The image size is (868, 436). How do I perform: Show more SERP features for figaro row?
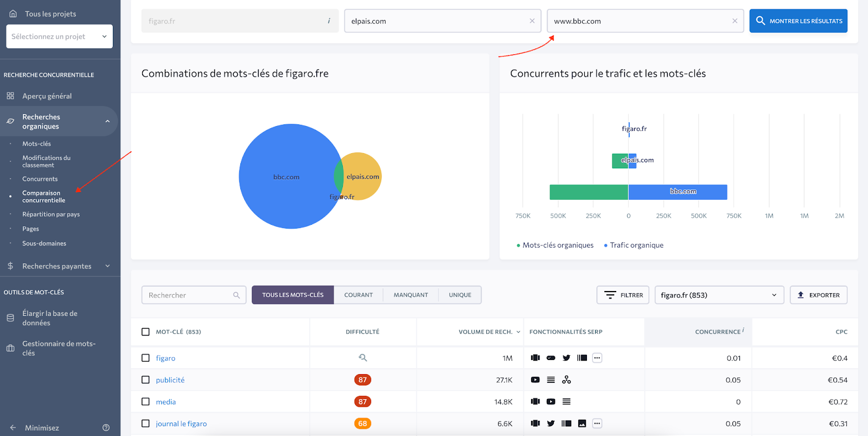pyautogui.click(x=597, y=358)
